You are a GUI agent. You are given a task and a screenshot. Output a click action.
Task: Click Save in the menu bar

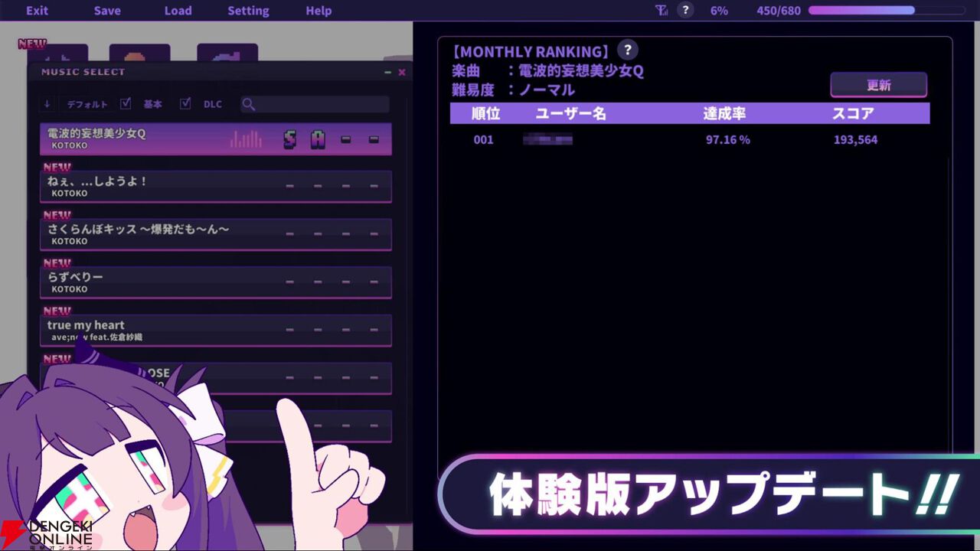coord(106,10)
